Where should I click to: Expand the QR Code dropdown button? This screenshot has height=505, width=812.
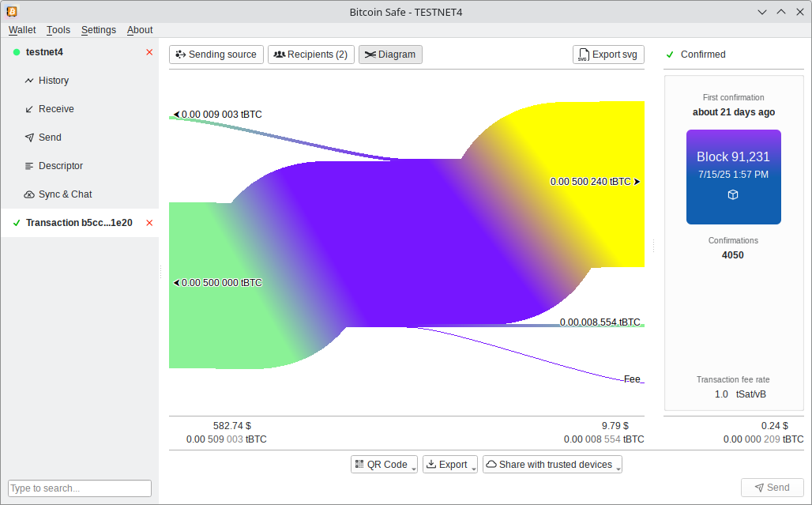coord(384,465)
